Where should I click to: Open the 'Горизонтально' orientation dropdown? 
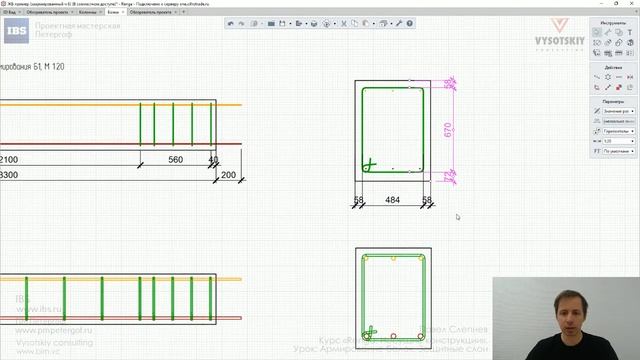[619, 131]
